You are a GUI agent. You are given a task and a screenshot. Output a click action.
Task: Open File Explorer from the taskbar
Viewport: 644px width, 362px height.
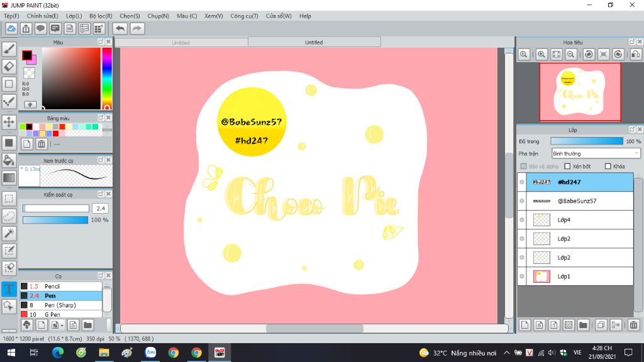pyautogui.click(x=104, y=353)
